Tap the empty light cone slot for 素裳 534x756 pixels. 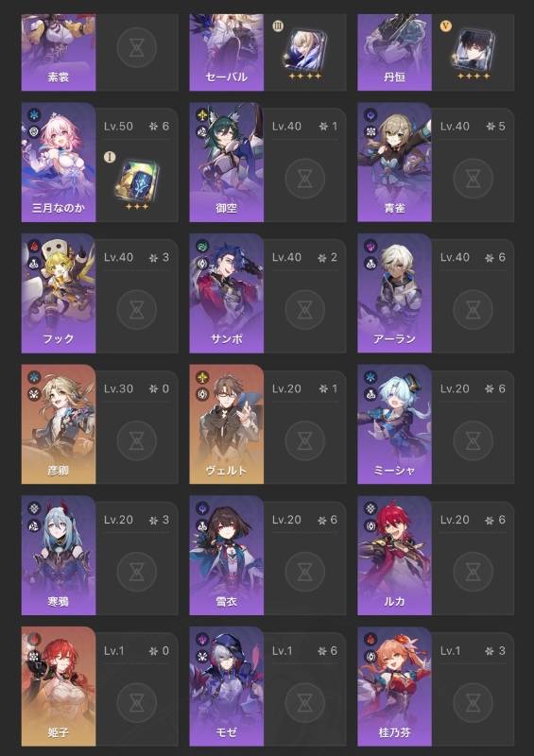click(x=137, y=48)
